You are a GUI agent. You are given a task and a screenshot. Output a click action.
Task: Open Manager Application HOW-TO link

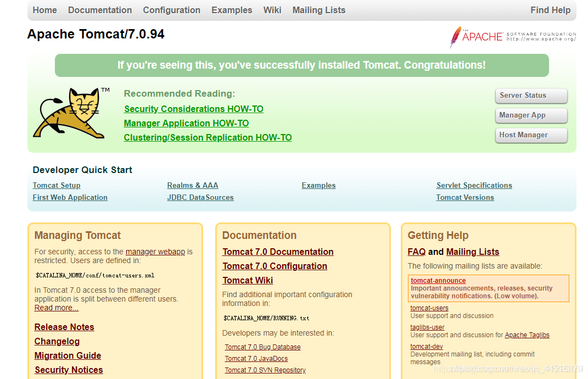pos(186,124)
